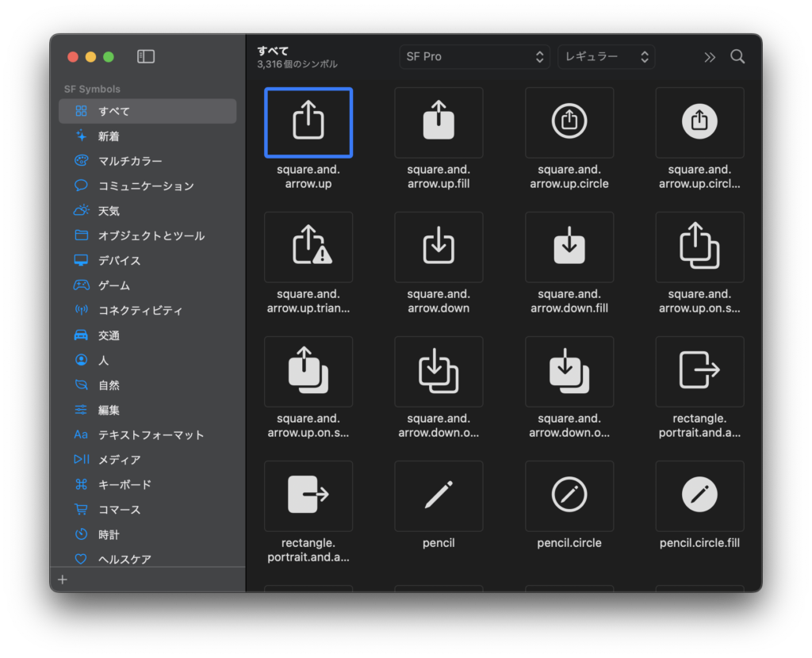Screen dimensions: 812x658
Task: Open the 新着 category
Action: (x=147, y=136)
